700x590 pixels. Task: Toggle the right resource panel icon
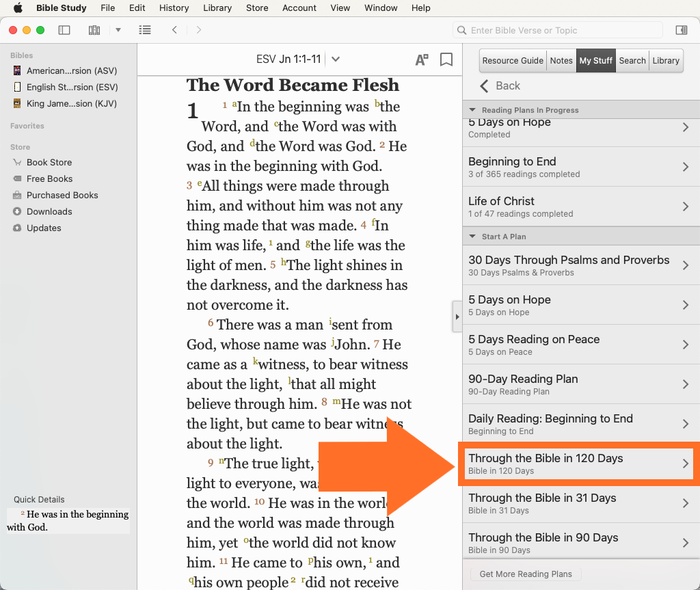pyautogui.click(x=681, y=30)
